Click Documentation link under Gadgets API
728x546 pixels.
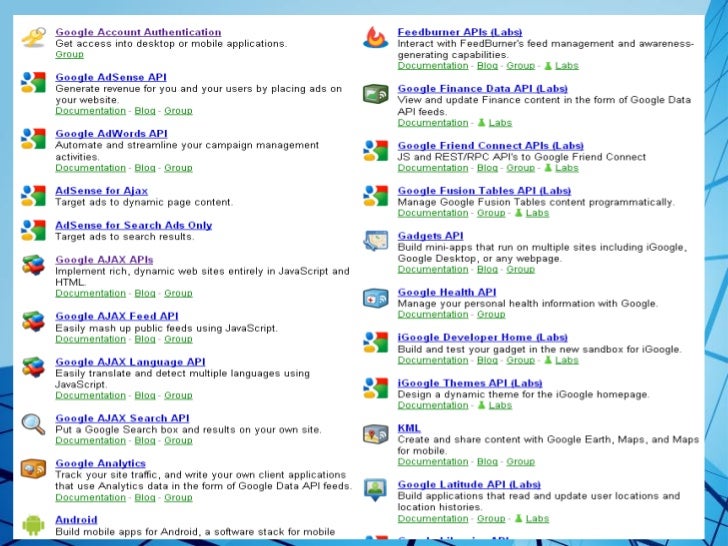pos(433,270)
